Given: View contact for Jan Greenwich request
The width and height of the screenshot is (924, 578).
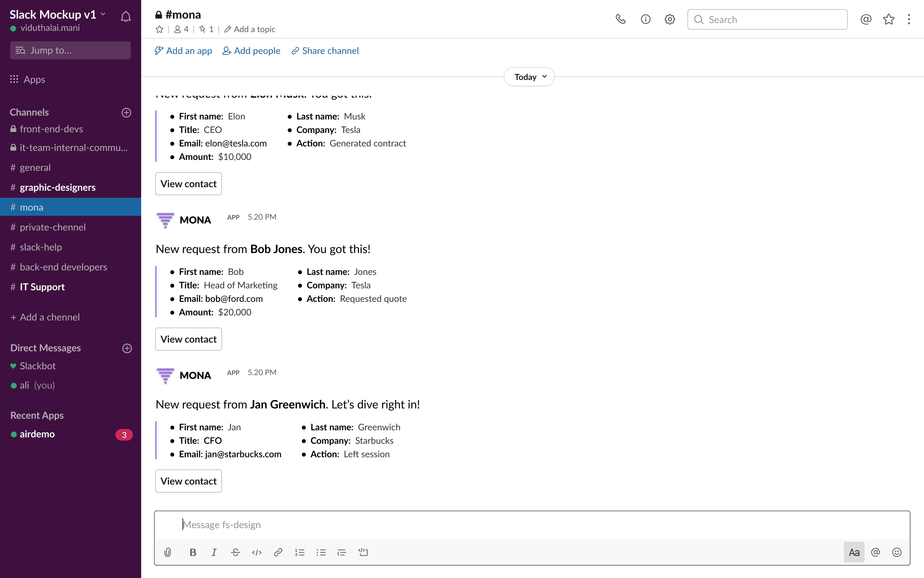Looking at the screenshot, I should pyautogui.click(x=189, y=481).
